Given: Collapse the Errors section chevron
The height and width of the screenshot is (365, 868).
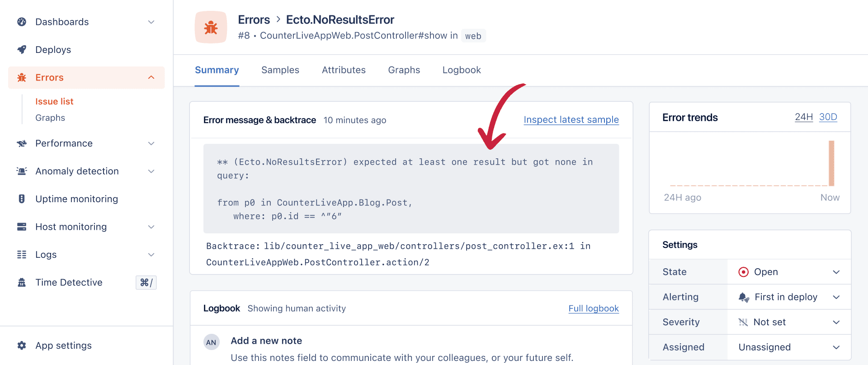Looking at the screenshot, I should [x=151, y=77].
